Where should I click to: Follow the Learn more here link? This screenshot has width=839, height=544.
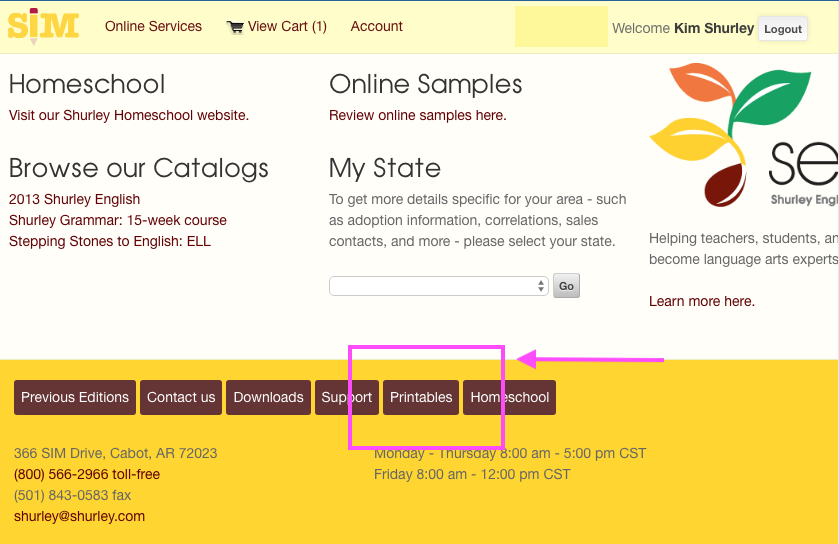click(701, 301)
